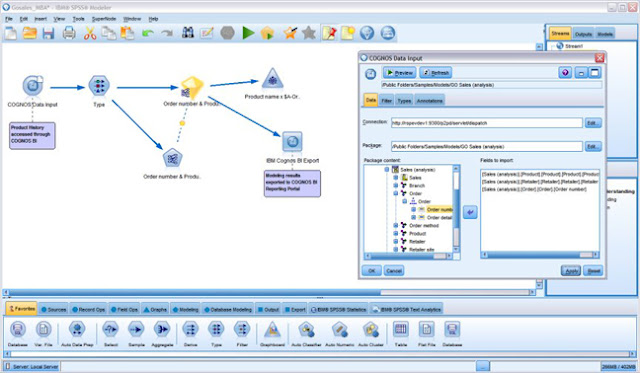Click the OK button in dialog
The width and height of the screenshot is (640, 373).
pyautogui.click(x=371, y=271)
